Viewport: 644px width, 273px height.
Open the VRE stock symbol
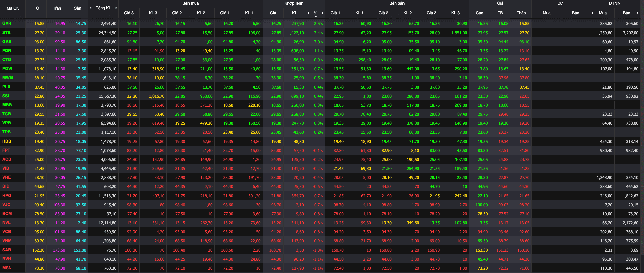click(x=6, y=177)
